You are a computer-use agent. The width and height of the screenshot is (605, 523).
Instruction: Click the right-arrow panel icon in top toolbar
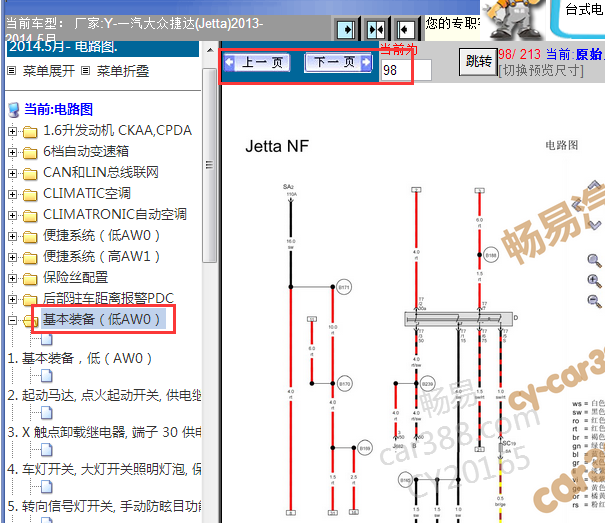coord(346,29)
